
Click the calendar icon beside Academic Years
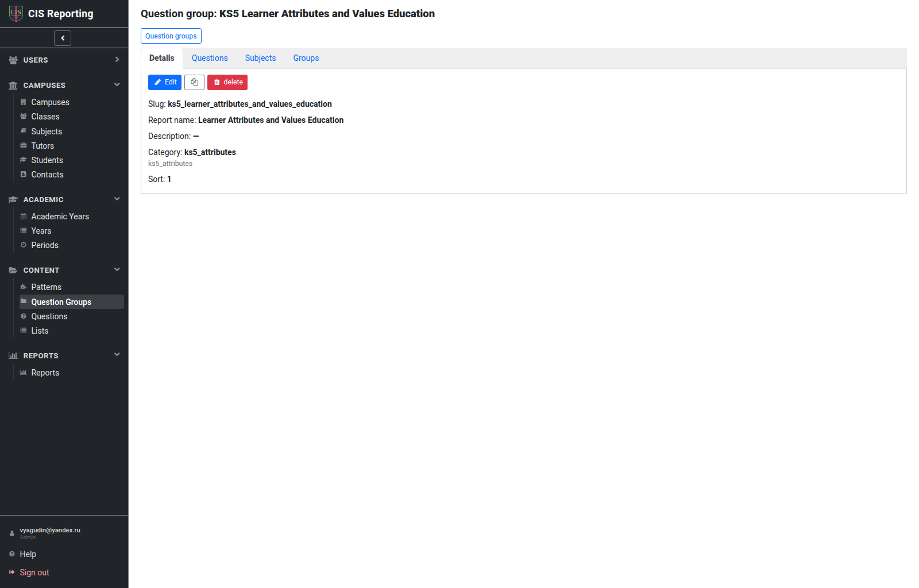[x=24, y=216]
